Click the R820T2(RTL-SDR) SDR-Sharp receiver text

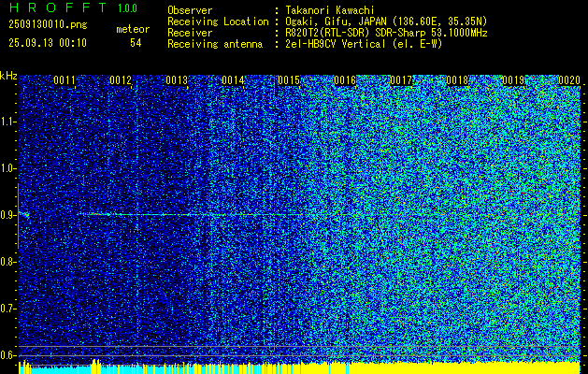(x=386, y=33)
